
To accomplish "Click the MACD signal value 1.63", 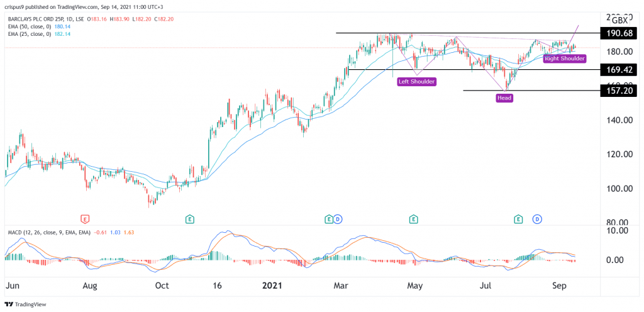I will (128, 232).
